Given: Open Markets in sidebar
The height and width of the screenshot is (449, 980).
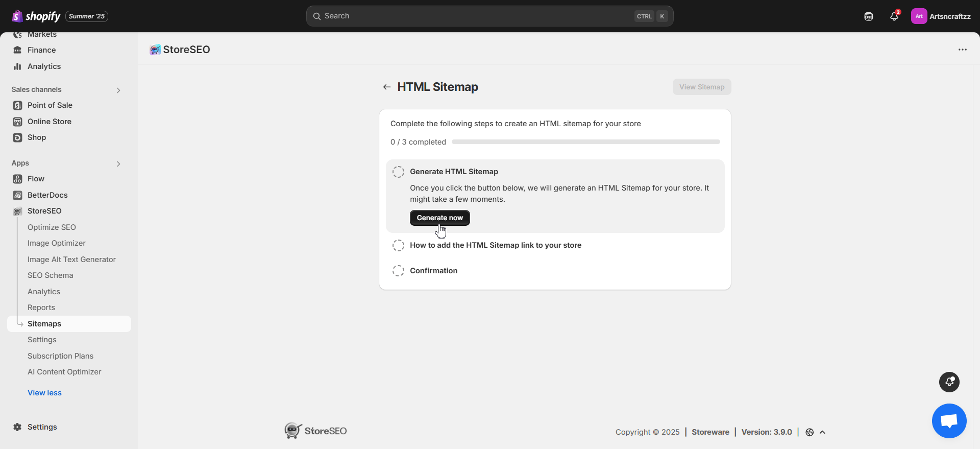Looking at the screenshot, I should 42,34.
